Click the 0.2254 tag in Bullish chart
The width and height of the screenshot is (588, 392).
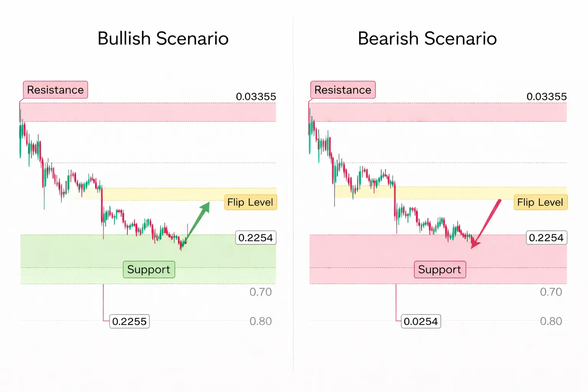click(256, 238)
